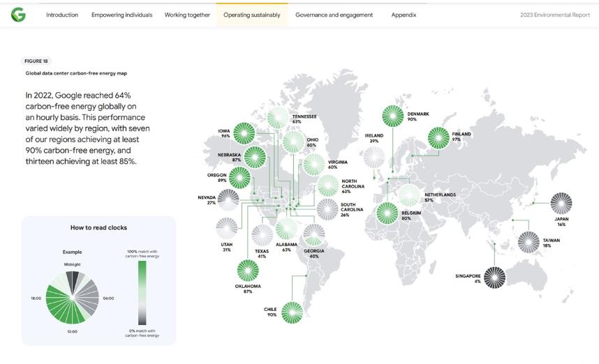599x364 pixels.
Task: Click the Virginia clock icon
Action: coord(314,165)
